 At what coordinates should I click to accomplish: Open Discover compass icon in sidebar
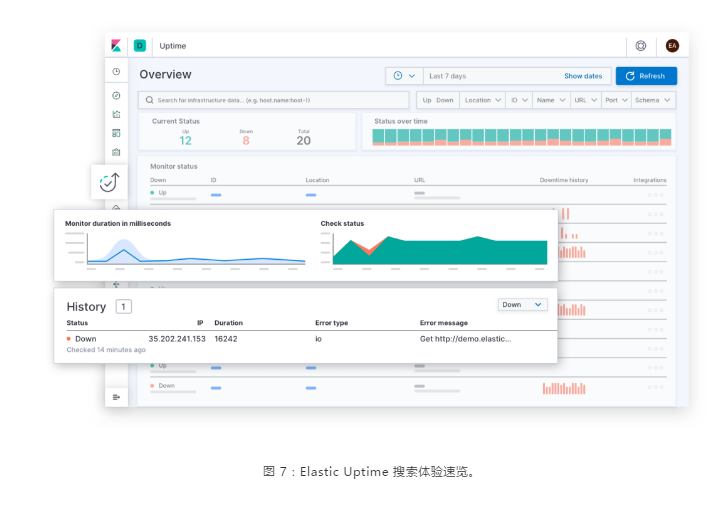[116, 95]
